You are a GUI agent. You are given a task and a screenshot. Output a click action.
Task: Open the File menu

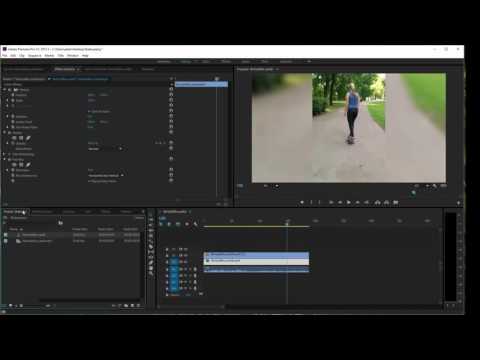point(5,55)
